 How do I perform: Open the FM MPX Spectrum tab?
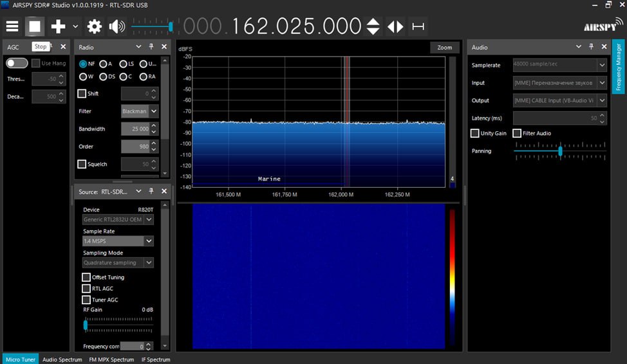point(111,359)
